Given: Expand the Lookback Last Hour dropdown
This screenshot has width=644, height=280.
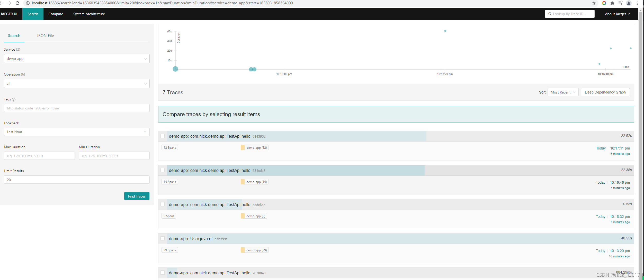Looking at the screenshot, I should (x=77, y=132).
